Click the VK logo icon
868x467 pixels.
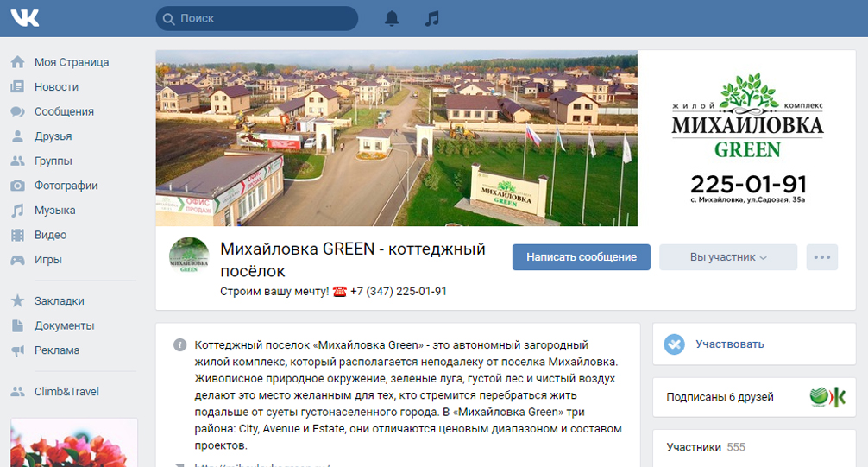click(x=25, y=18)
